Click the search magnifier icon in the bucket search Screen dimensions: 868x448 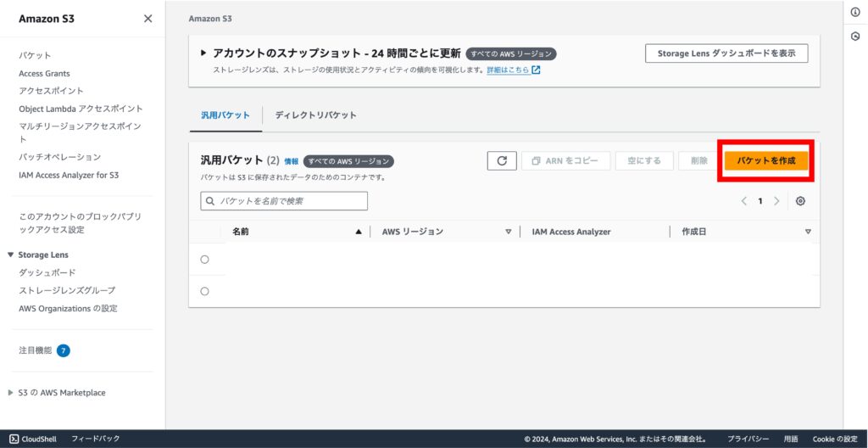pyautogui.click(x=210, y=201)
